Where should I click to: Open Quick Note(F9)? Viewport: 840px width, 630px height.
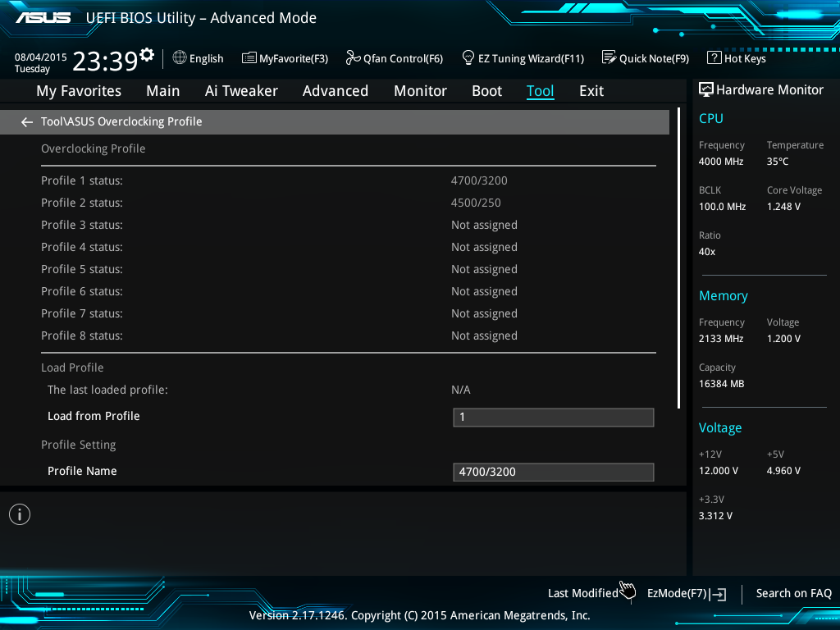(654, 58)
